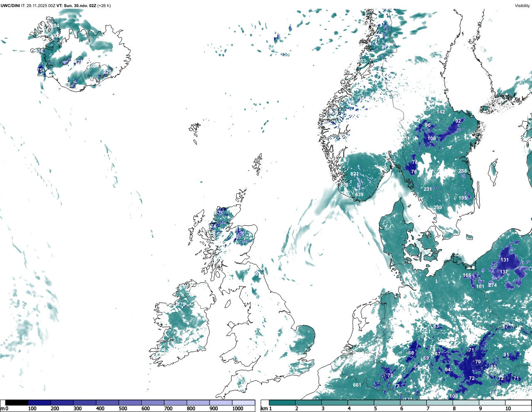Click the 3–4 km legend swatch
This screenshot has width=532, height=412.
click(335, 402)
